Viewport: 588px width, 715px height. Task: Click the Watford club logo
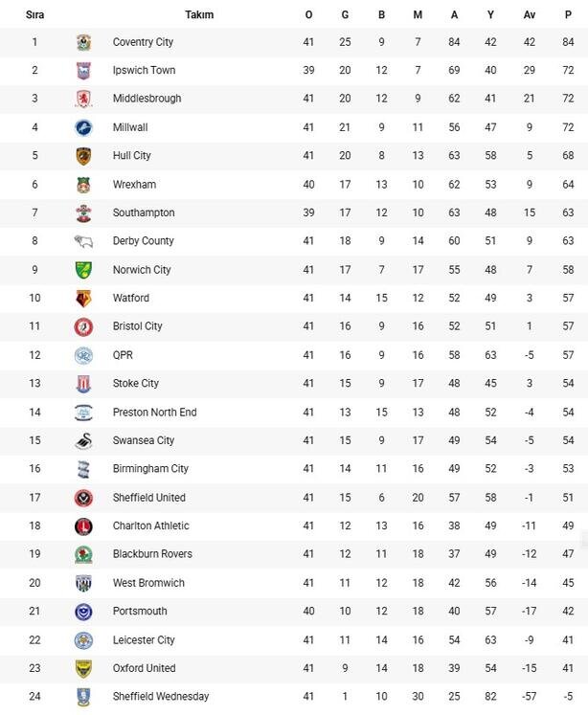pos(83,299)
